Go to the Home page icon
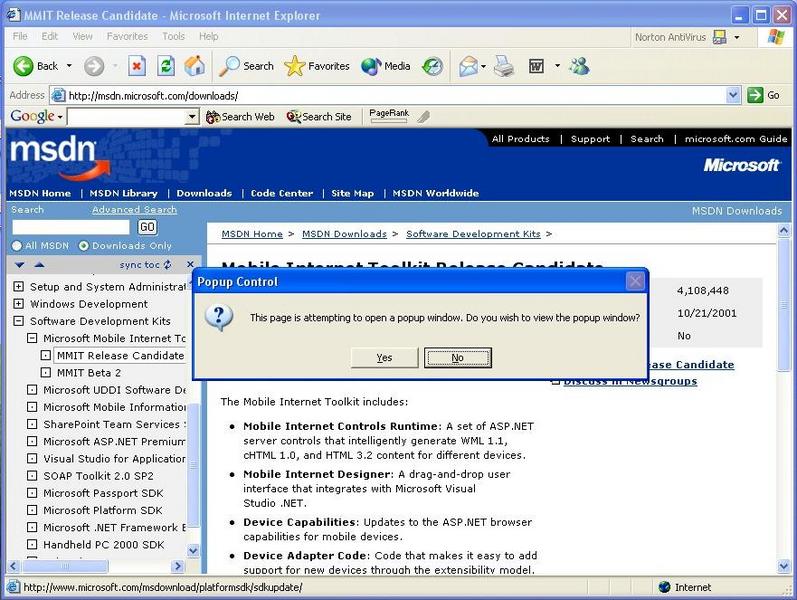797x600 pixels. 194,66
